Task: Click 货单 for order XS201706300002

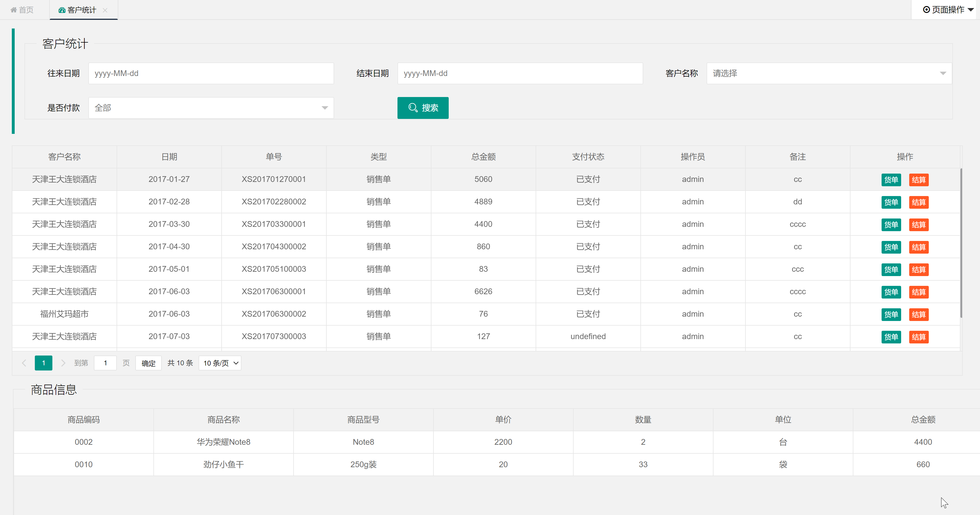Action: click(x=891, y=314)
